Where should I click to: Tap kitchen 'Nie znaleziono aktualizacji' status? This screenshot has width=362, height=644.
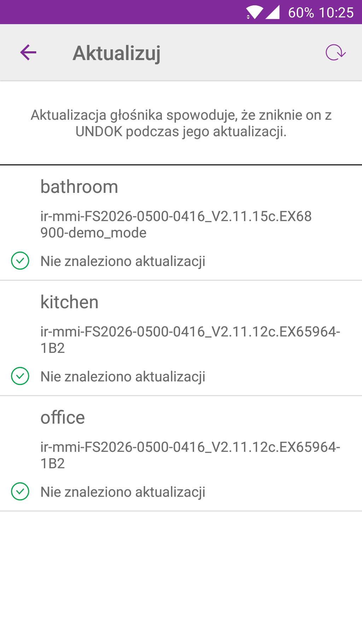(123, 376)
